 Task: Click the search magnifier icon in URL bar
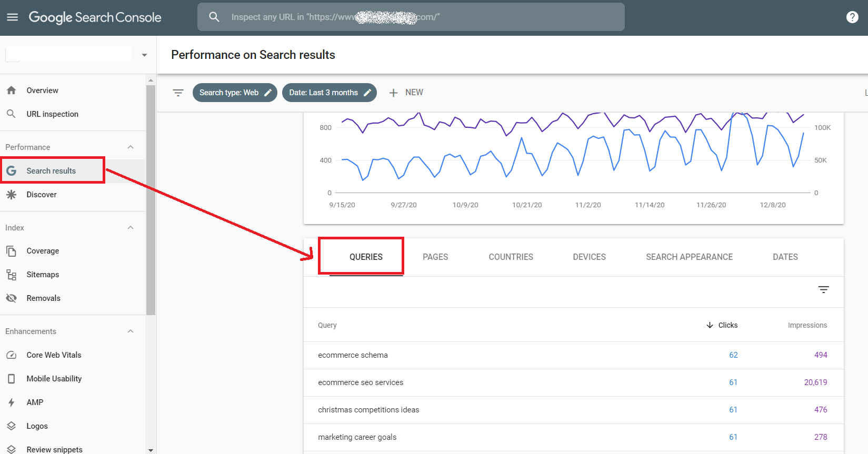[214, 17]
